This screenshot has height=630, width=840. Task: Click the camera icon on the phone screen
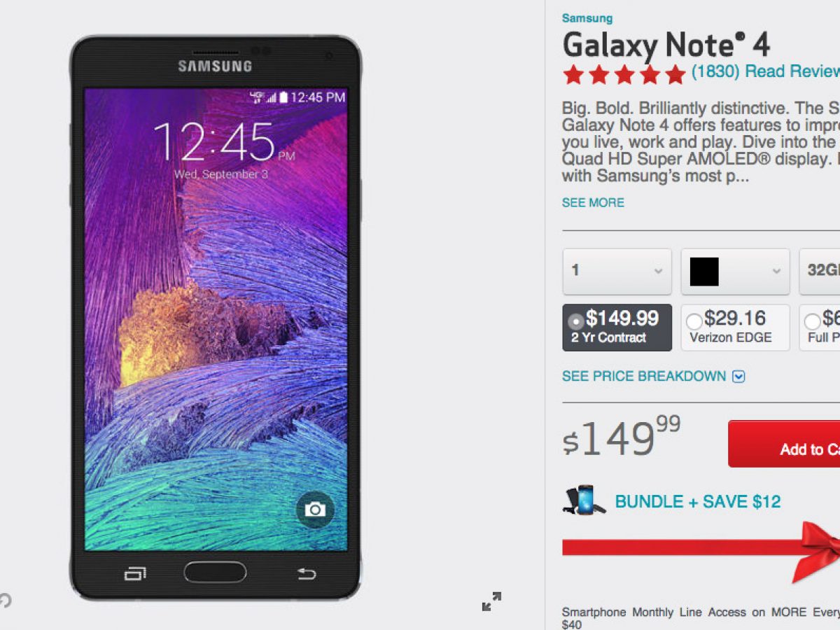[x=315, y=509]
